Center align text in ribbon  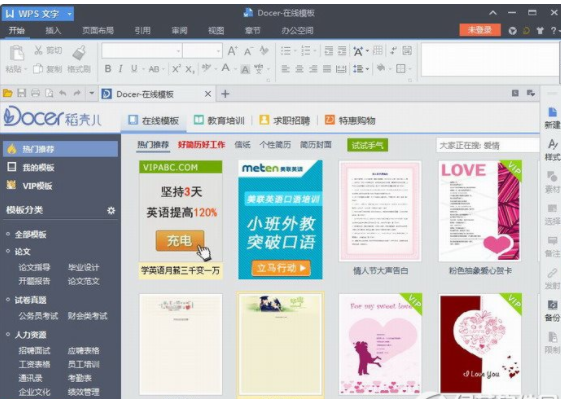coord(299,69)
